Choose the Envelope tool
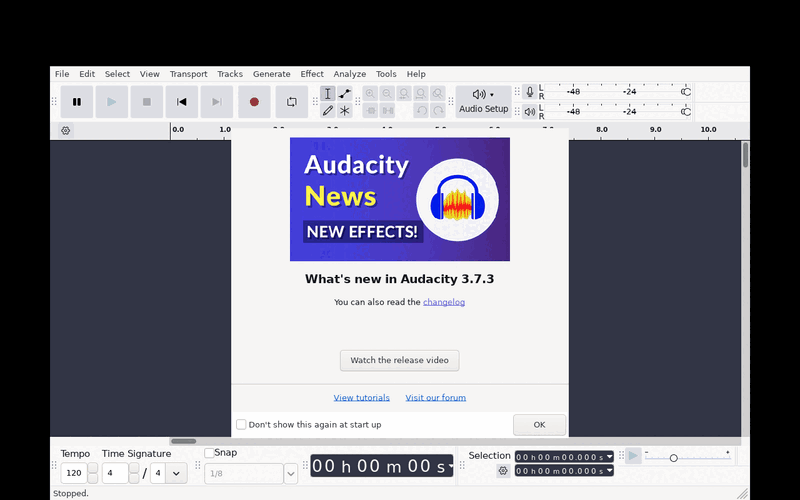This screenshot has width=800, height=500. 345,93
